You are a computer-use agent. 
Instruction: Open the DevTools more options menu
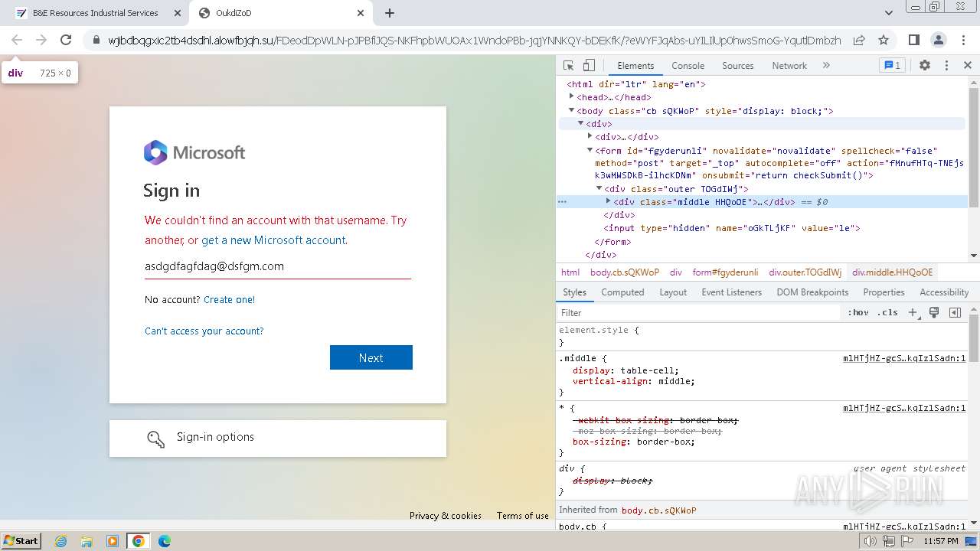click(x=946, y=66)
